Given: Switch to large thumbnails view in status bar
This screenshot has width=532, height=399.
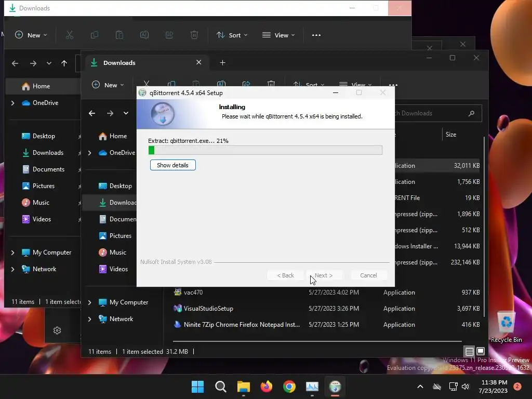Looking at the screenshot, I should pyautogui.click(x=481, y=351).
